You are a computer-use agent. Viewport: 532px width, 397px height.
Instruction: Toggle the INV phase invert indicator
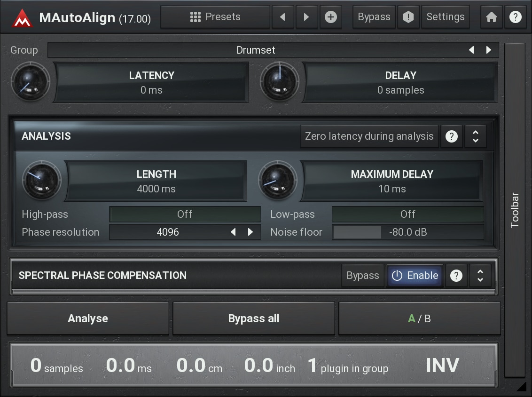[x=442, y=365]
